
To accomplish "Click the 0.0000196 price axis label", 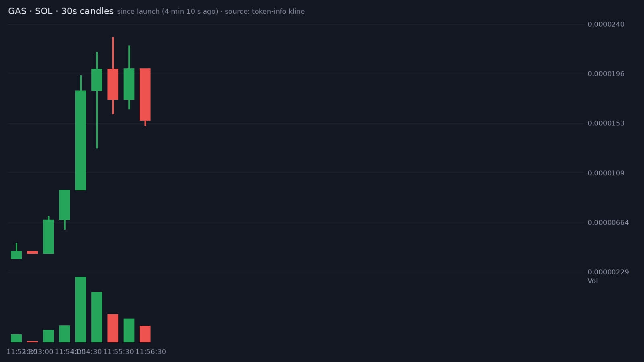I will click(606, 74).
